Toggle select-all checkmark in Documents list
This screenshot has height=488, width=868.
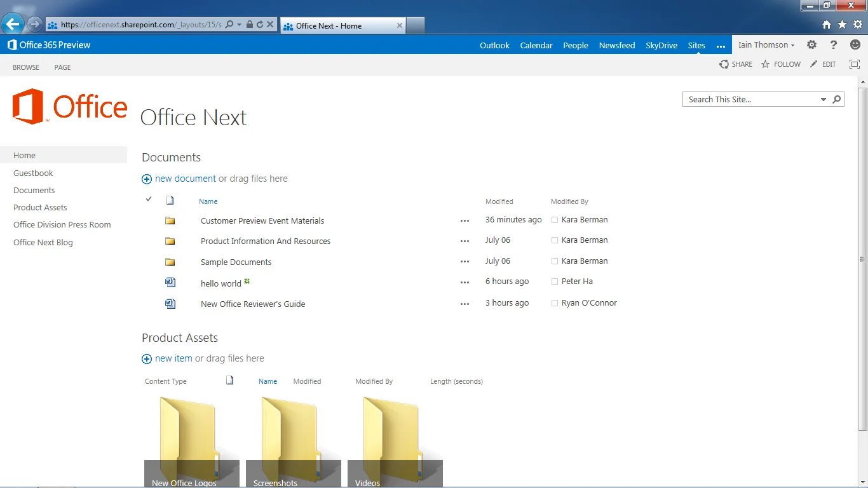click(x=149, y=199)
